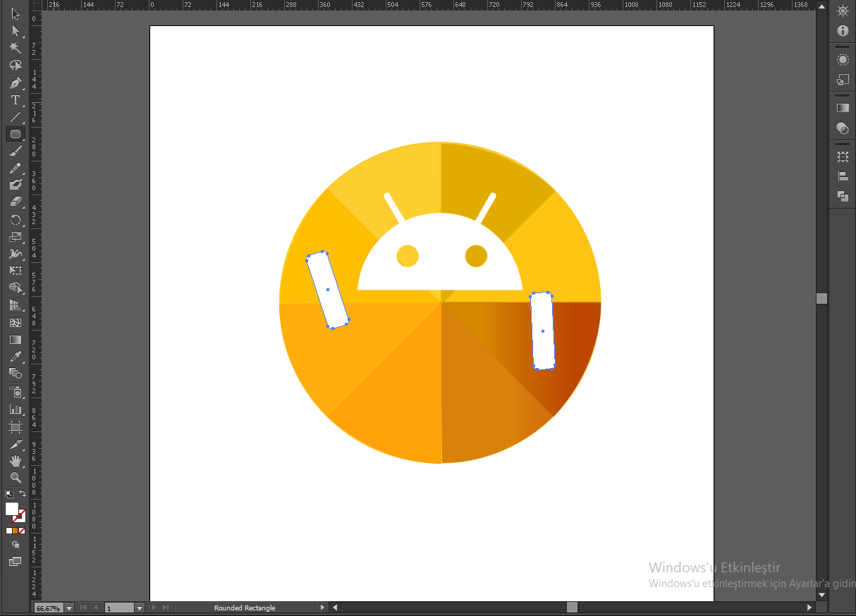The height and width of the screenshot is (616, 856).
Task: Select the Hand tool
Action: (x=15, y=461)
